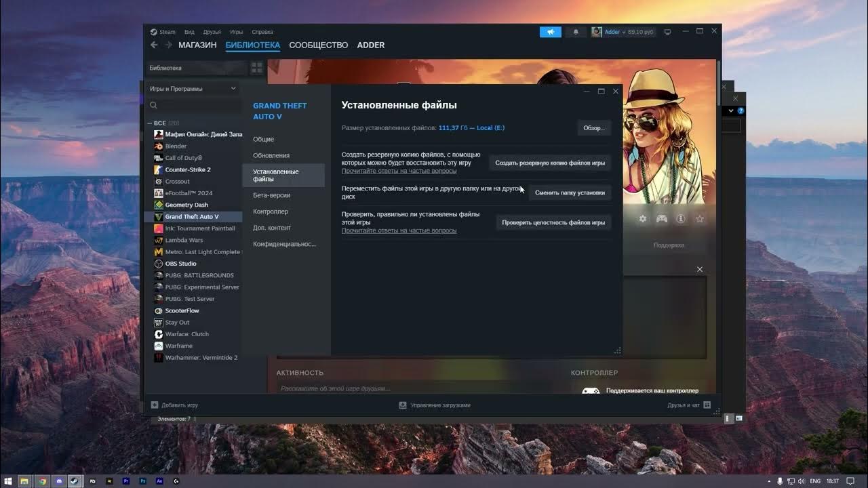Open the Друзья menu
This screenshot has width=868, height=488.
212,32
